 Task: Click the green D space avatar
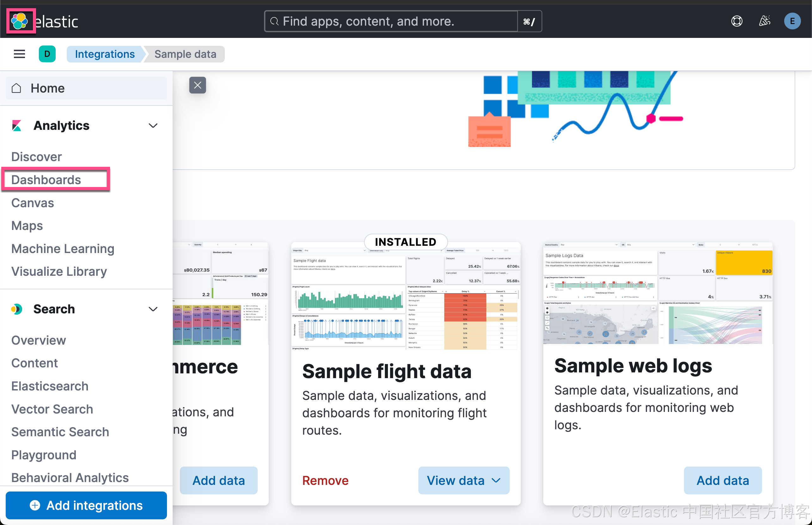[47, 54]
